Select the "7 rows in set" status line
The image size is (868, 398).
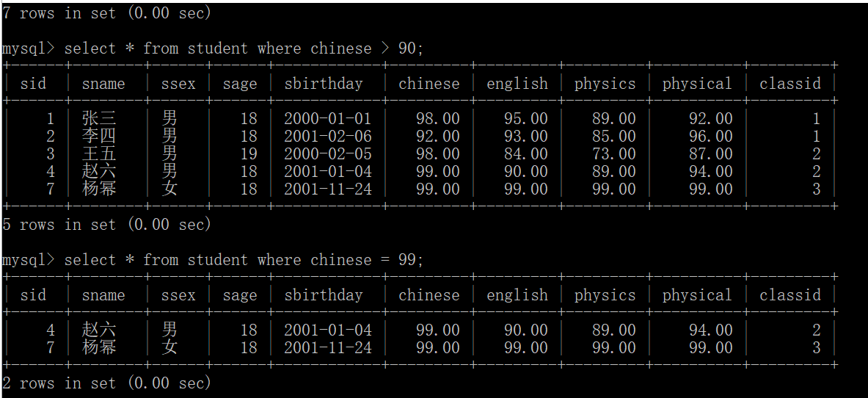click(107, 13)
